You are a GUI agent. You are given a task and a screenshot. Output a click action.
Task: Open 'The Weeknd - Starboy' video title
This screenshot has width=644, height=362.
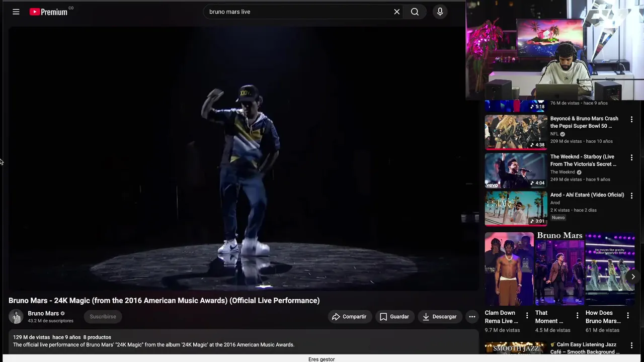tap(583, 160)
